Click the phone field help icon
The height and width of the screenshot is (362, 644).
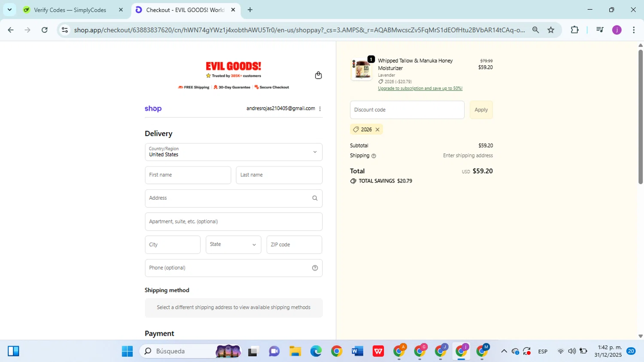point(315,268)
